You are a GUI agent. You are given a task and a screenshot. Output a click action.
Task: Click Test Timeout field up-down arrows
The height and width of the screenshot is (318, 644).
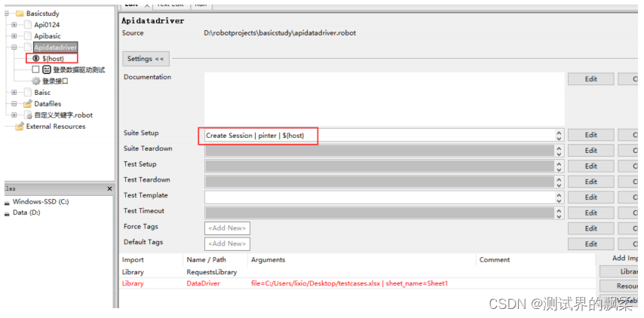point(559,213)
